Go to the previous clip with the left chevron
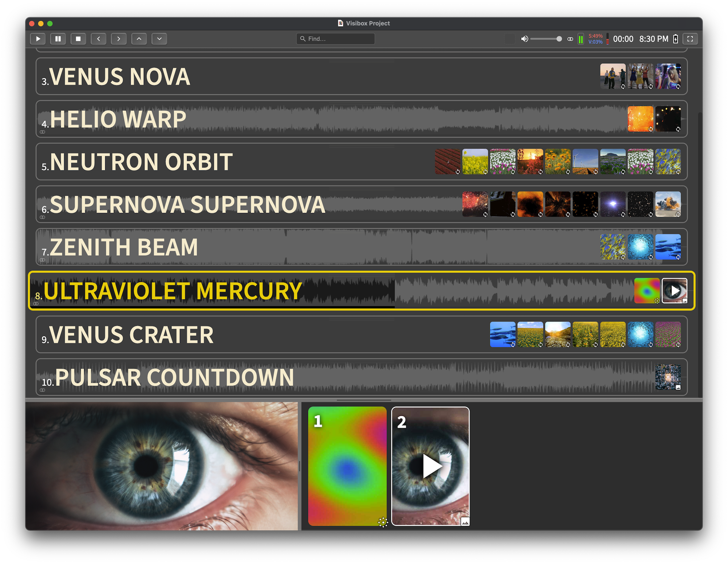The height and width of the screenshot is (564, 728). click(x=98, y=39)
